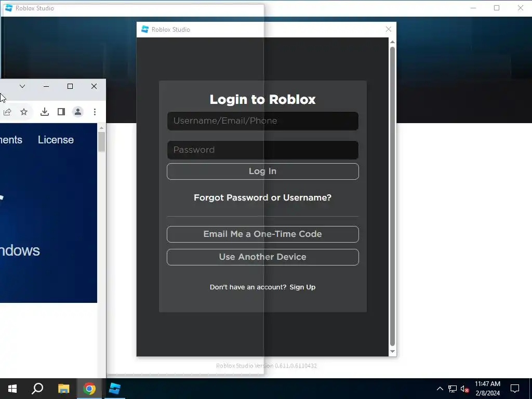Click Chrome page scroll up arrow

click(101, 128)
